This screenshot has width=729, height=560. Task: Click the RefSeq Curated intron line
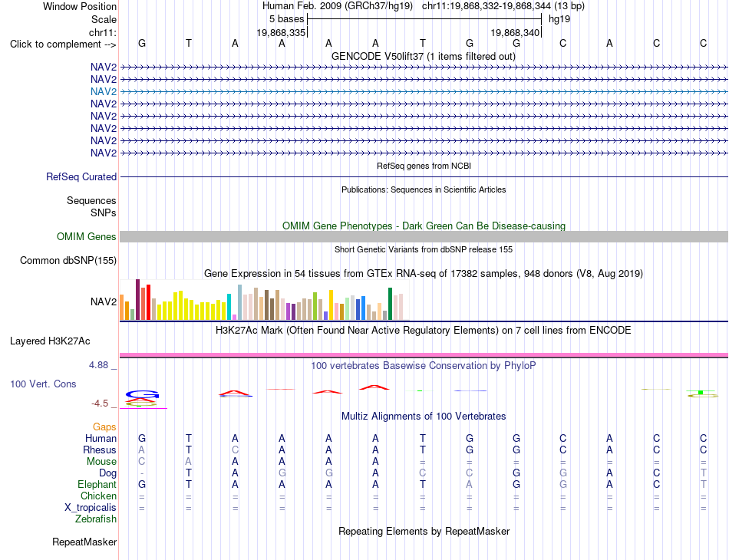coord(424,176)
